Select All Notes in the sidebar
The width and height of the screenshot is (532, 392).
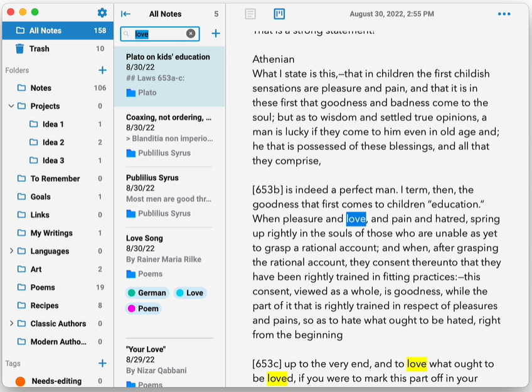(x=45, y=30)
